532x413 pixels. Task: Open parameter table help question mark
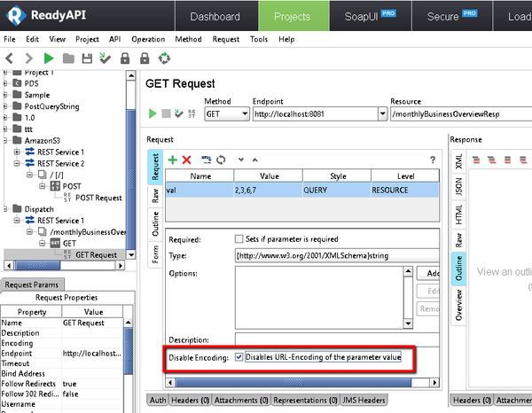(x=432, y=160)
